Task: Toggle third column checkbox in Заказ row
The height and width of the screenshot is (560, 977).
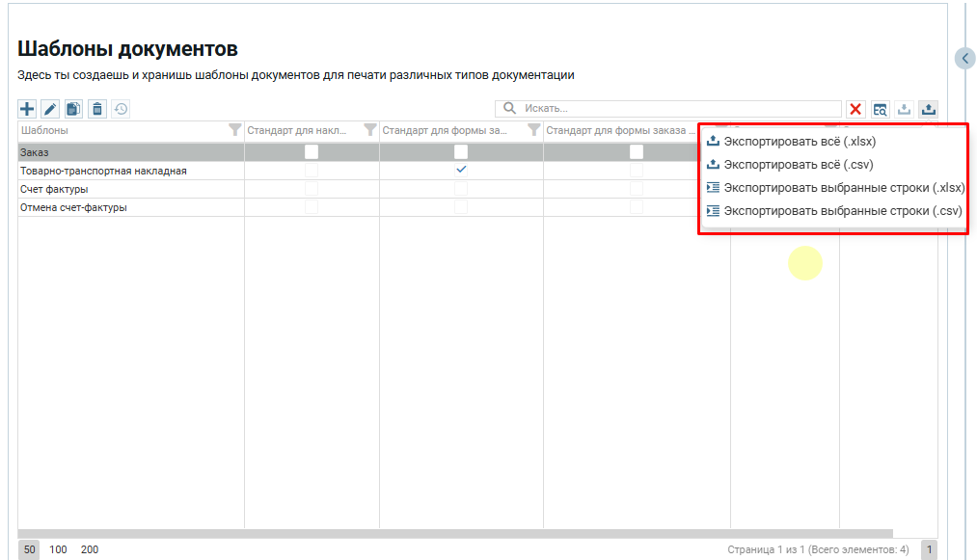Action: [637, 152]
